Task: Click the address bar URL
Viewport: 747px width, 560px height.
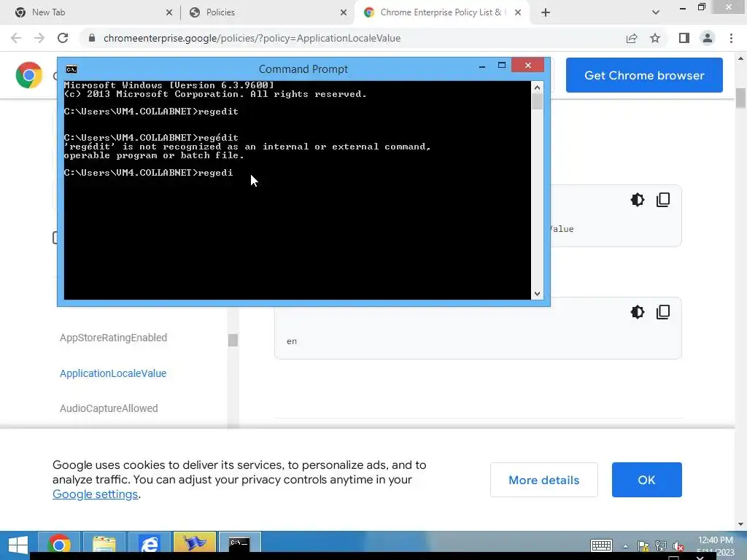Action: point(252,38)
